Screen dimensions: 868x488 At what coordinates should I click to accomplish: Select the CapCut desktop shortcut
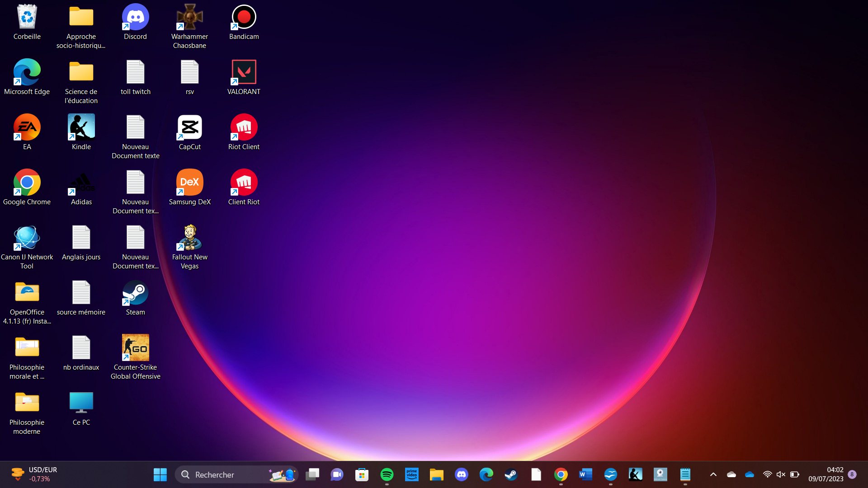coord(190,132)
